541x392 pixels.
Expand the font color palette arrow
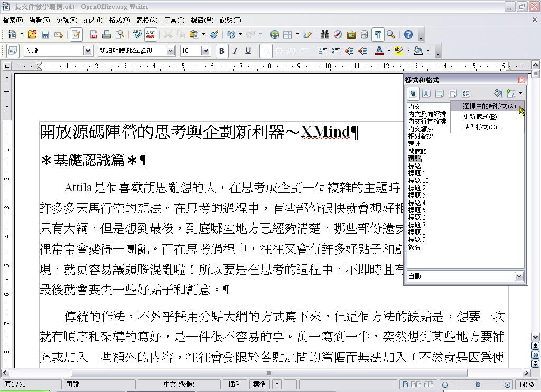tap(389, 51)
